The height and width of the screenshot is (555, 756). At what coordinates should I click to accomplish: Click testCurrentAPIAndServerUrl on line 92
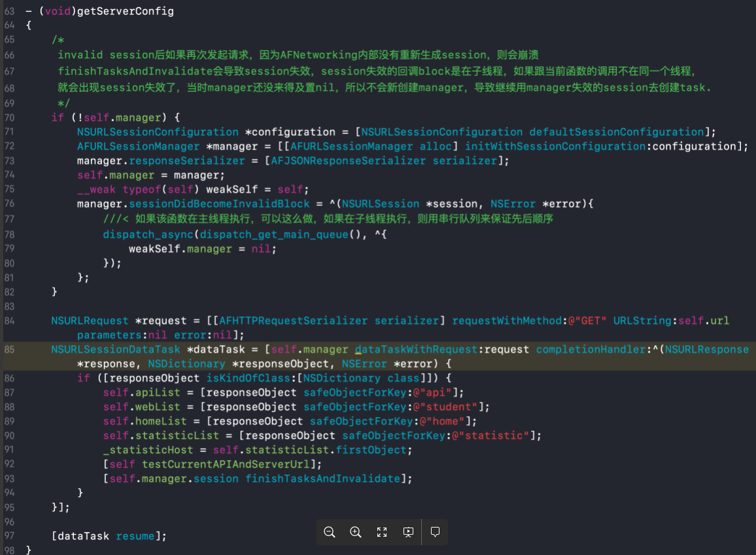225,464
